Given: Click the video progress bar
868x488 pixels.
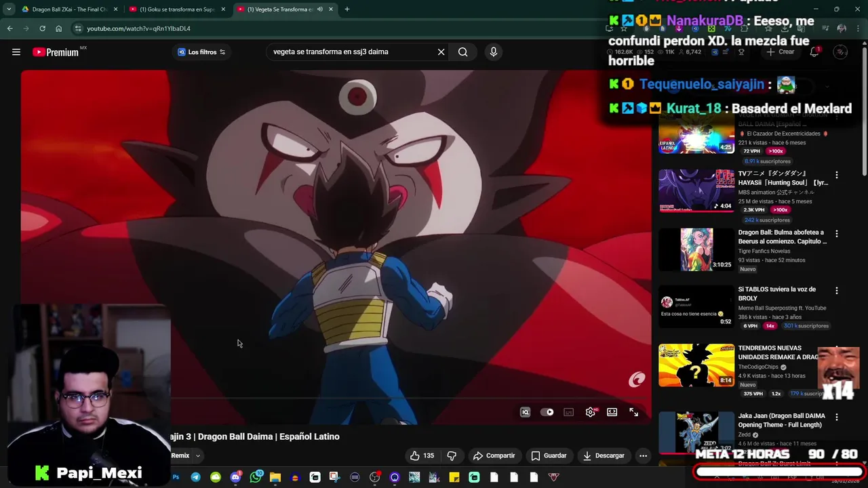Looking at the screenshot, I should pyautogui.click(x=336, y=399).
